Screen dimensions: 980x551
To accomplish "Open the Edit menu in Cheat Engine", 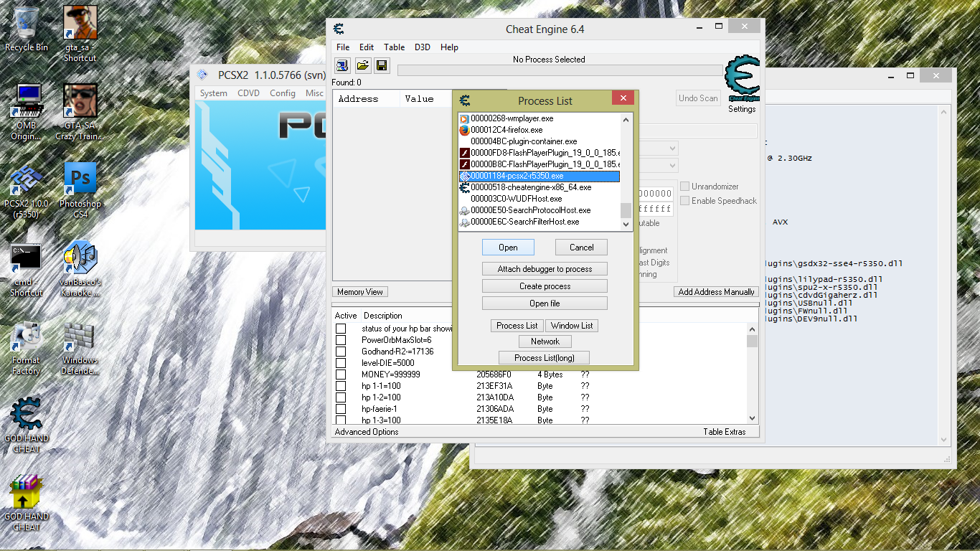I will (367, 47).
